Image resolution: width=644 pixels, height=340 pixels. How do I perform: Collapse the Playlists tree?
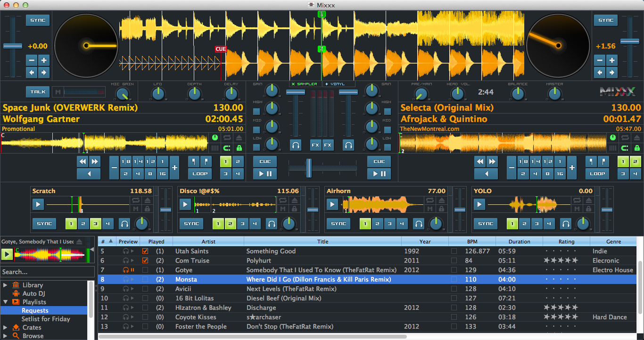click(x=5, y=302)
